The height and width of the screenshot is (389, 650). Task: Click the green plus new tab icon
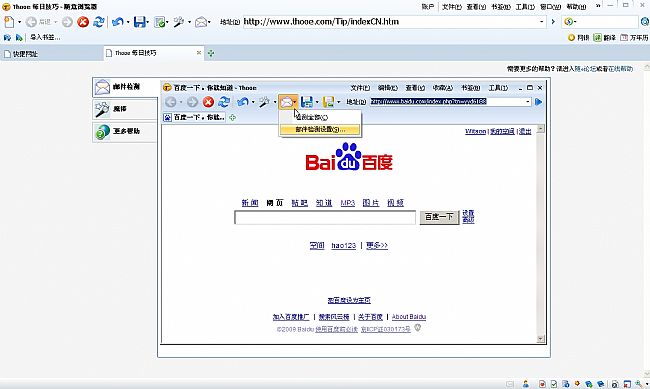(211, 53)
